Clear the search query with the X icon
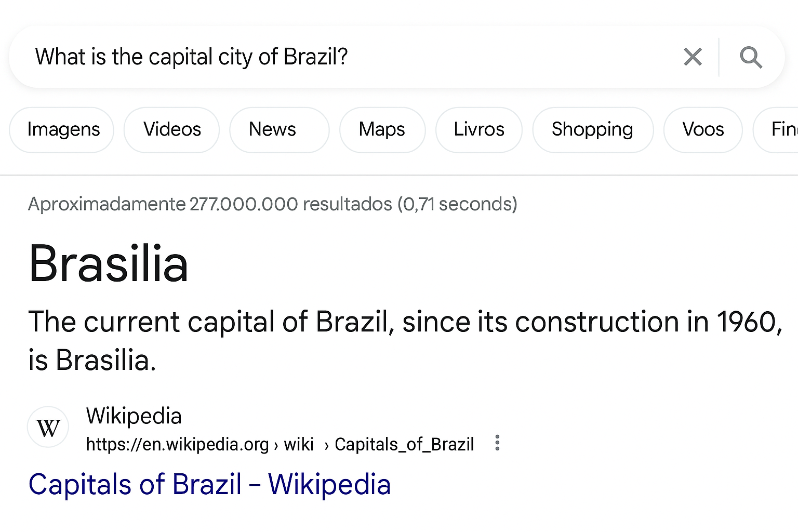Image resolution: width=798 pixels, height=532 pixels. click(693, 57)
